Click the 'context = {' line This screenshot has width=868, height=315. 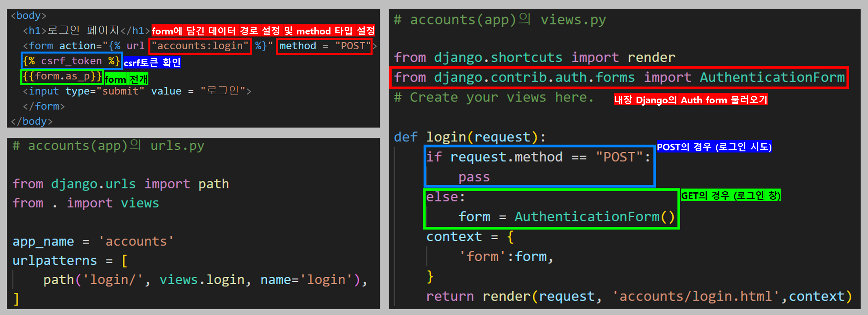(x=470, y=236)
